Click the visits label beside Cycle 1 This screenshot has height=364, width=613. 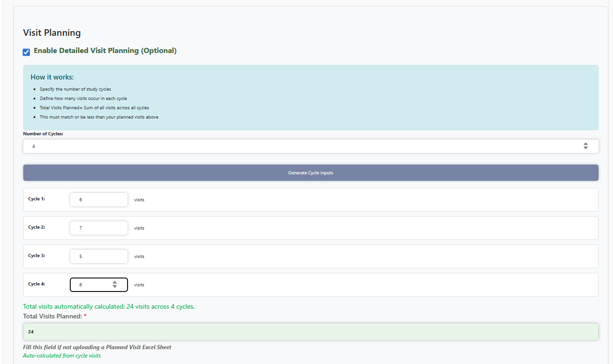pyautogui.click(x=139, y=199)
